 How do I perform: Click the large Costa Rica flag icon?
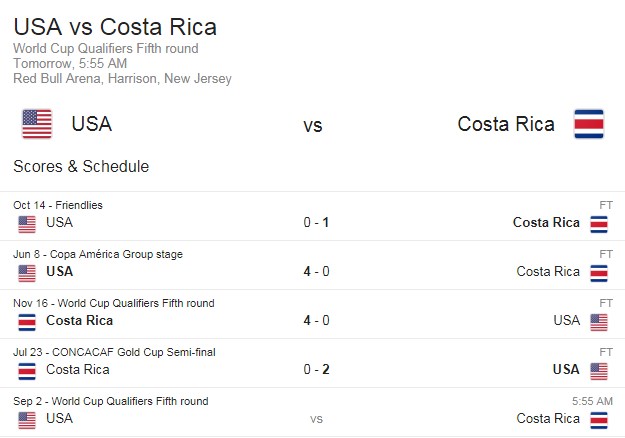click(x=589, y=124)
